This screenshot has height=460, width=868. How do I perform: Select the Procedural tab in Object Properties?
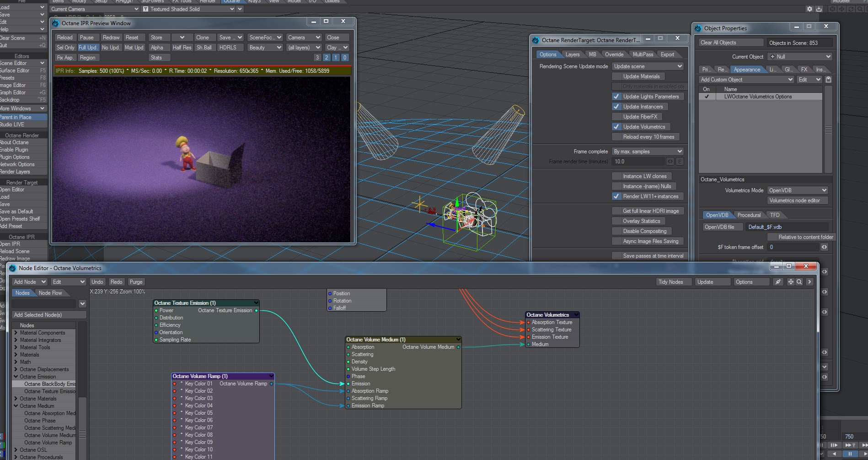point(749,215)
